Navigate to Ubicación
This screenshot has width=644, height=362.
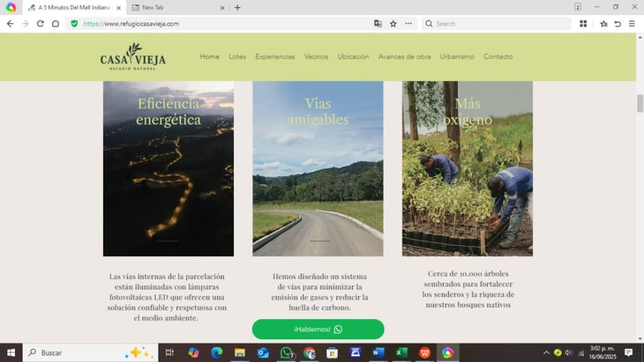353,56
